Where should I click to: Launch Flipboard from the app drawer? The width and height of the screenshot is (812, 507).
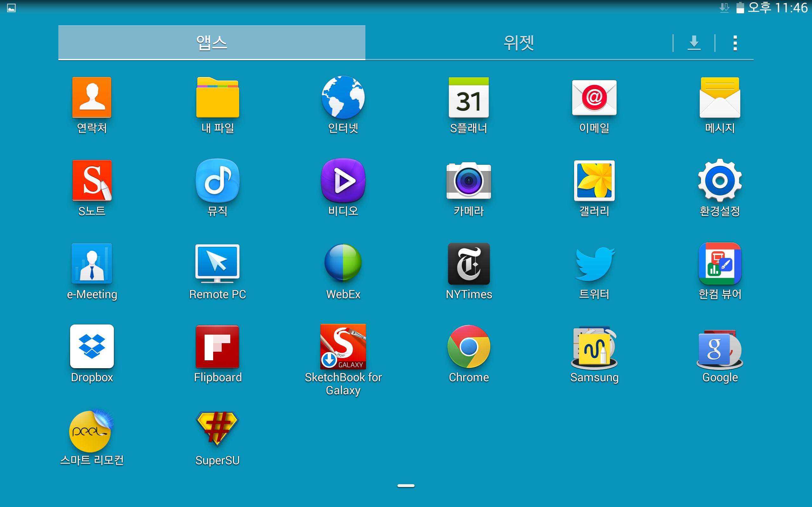pyautogui.click(x=217, y=346)
